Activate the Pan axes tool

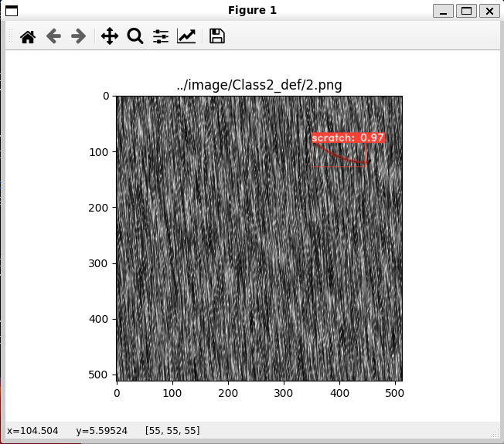[110, 36]
